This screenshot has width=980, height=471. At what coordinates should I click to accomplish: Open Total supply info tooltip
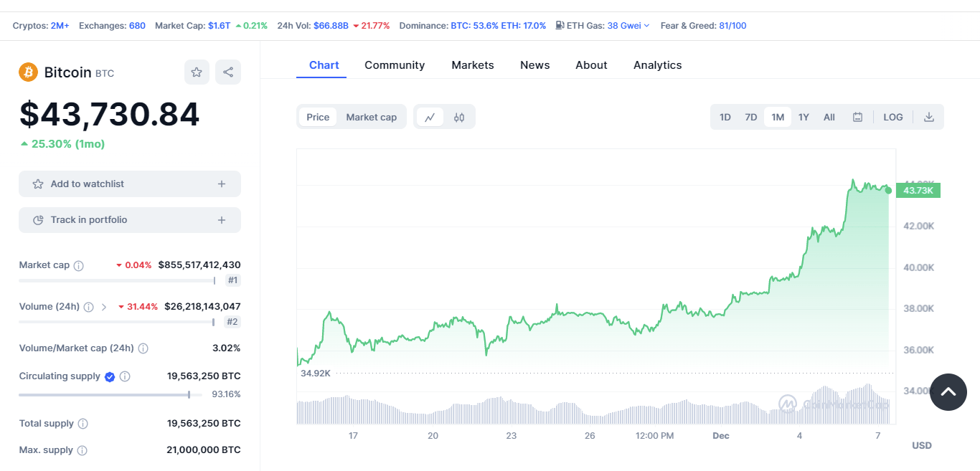(x=83, y=424)
